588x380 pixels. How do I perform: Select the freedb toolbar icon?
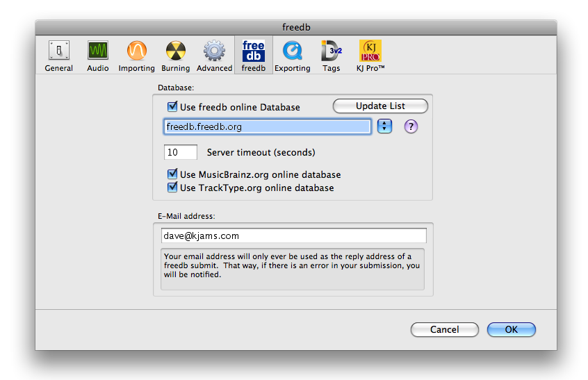click(254, 56)
